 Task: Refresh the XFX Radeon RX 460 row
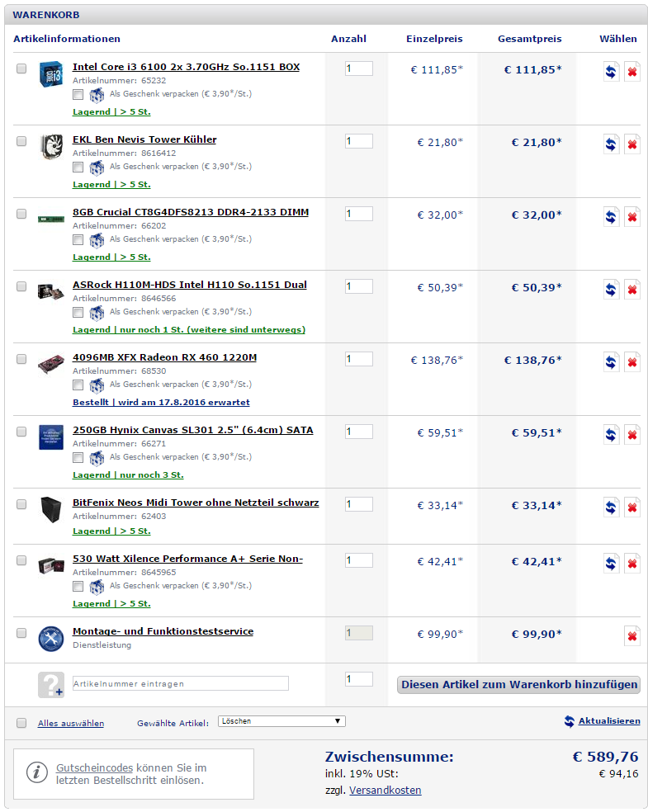tap(611, 361)
